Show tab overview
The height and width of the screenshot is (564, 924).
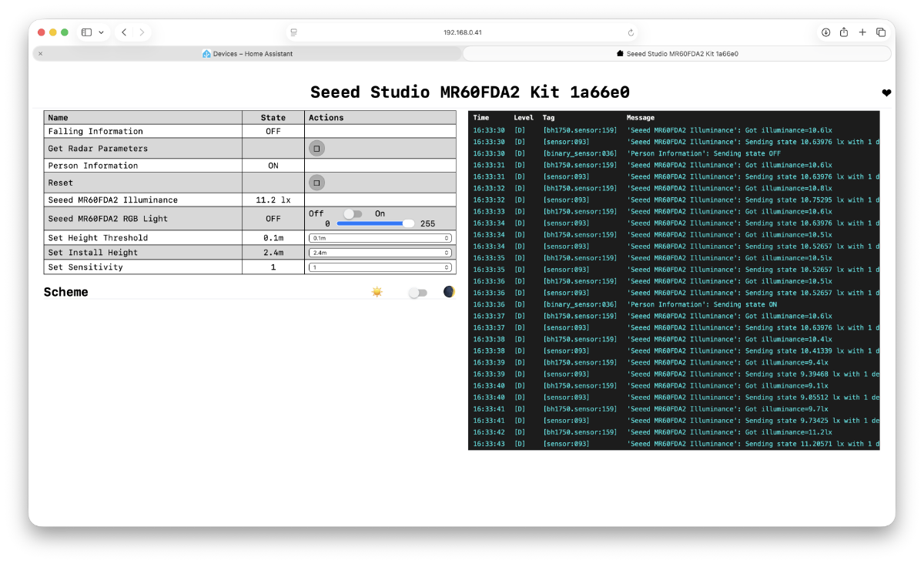tap(881, 32)
